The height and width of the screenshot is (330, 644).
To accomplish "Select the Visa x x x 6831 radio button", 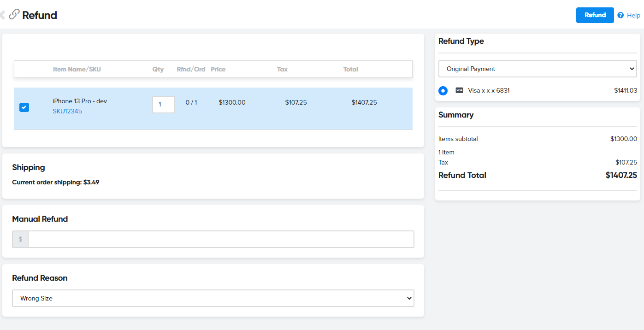I will pyautogui.click(x=443, y=91).
